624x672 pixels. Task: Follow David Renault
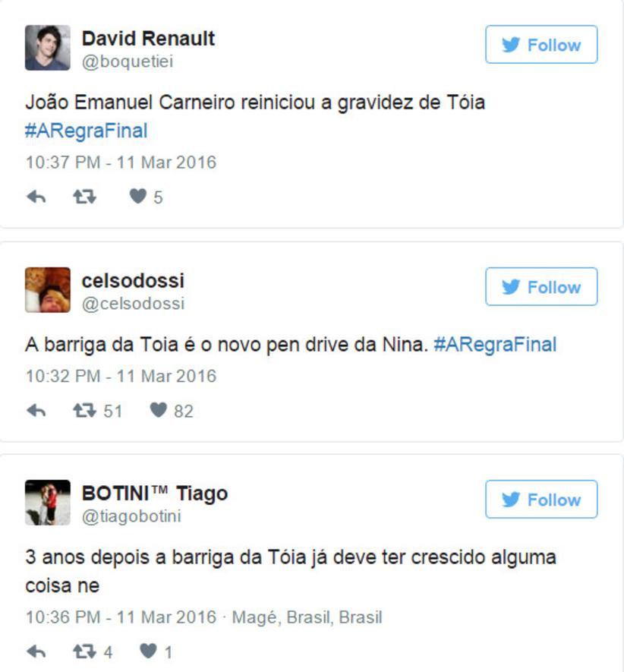[x=541, y=45]
